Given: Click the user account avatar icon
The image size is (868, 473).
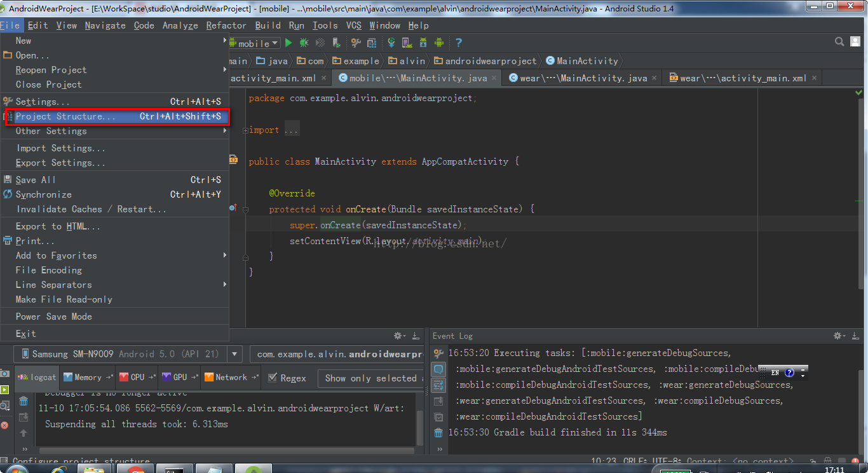Looking at the screenshot, I should point(856,42).
